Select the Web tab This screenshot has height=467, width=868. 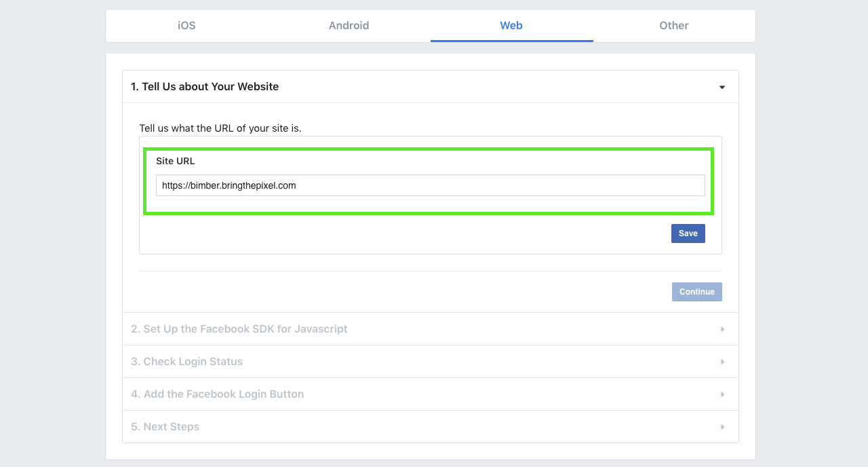511,26
